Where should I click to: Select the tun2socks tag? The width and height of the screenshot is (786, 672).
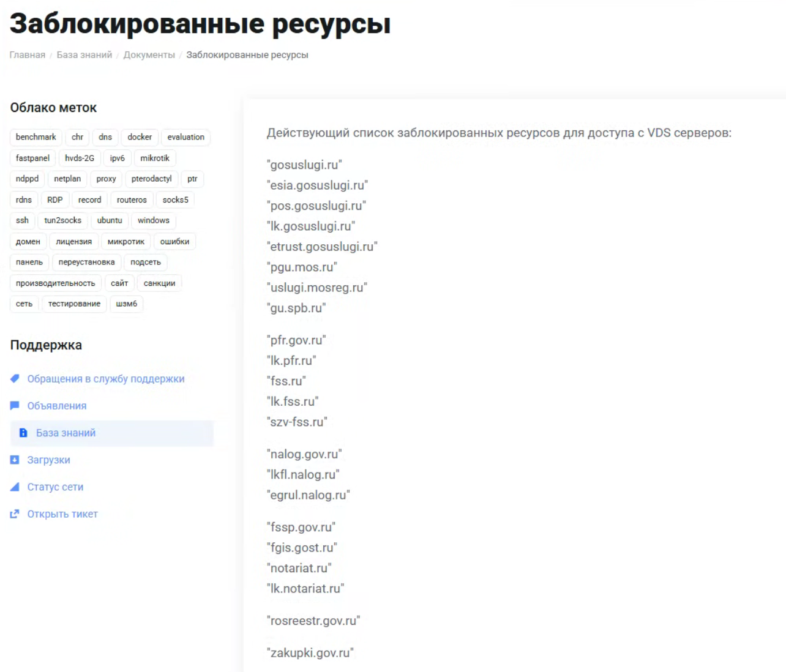point(63,220)
